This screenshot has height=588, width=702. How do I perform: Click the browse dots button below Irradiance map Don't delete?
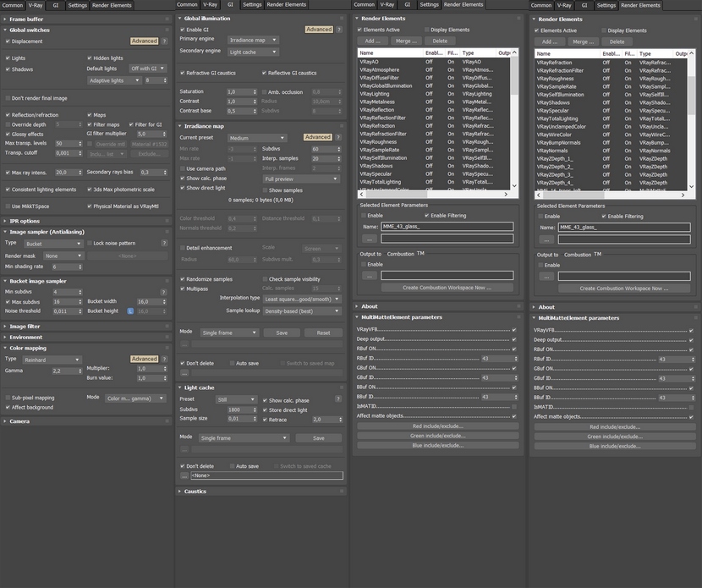tap(184, 373)
